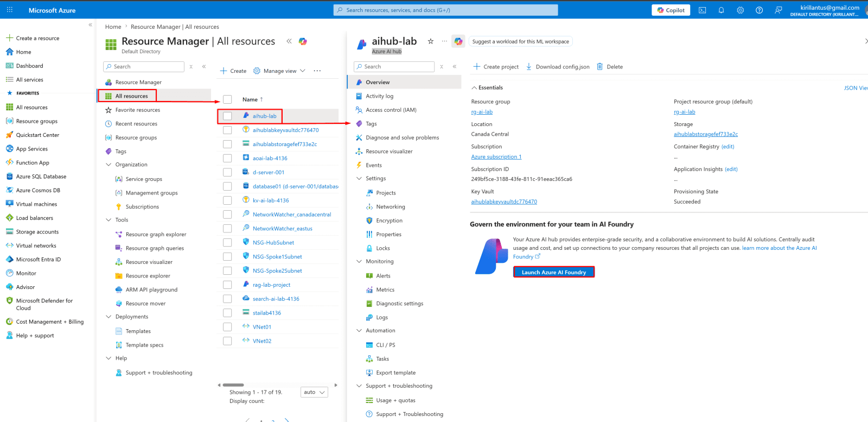Open Cloud Shell icon in top bar
This screenshot has height=422, width=868.
(702, 10)
